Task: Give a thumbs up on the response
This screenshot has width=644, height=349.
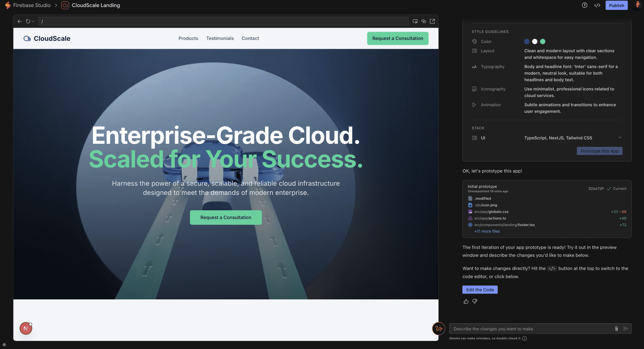Action: [x=466, y=301]
